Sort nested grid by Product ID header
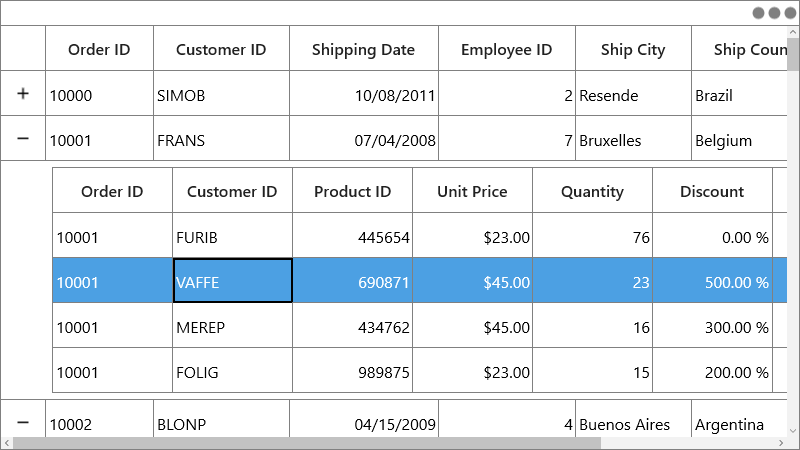800x450 pixels. [353, 191]
